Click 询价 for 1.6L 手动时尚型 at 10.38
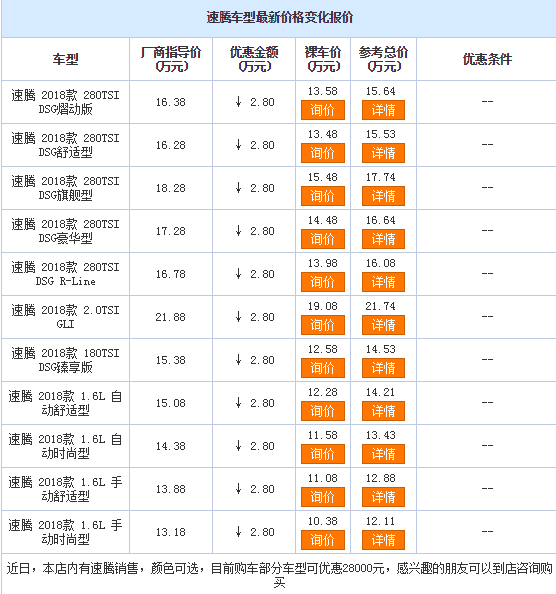The width and height of the screenshot is (556, 594). (323, 540)
